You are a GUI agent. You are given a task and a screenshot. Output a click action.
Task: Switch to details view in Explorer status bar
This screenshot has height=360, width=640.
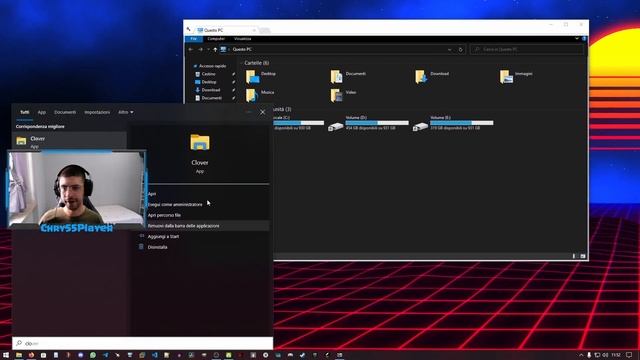click(574, 256)
